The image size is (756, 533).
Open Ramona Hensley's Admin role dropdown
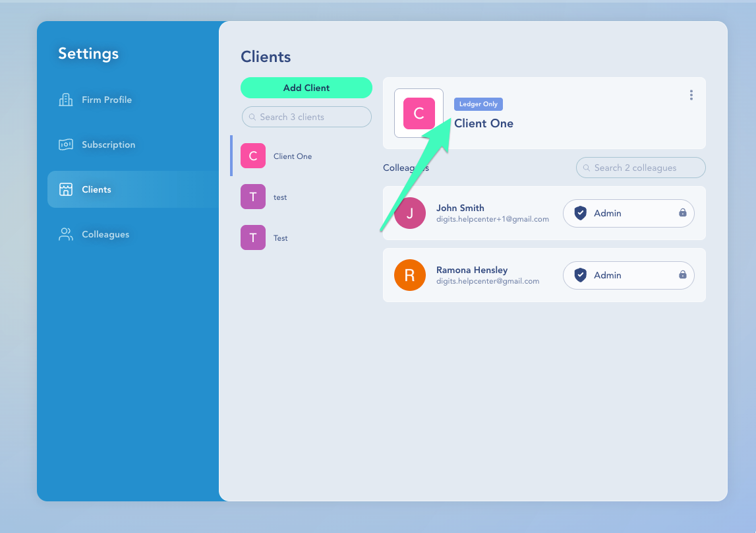pyautogui.click(x=628, y=275)
